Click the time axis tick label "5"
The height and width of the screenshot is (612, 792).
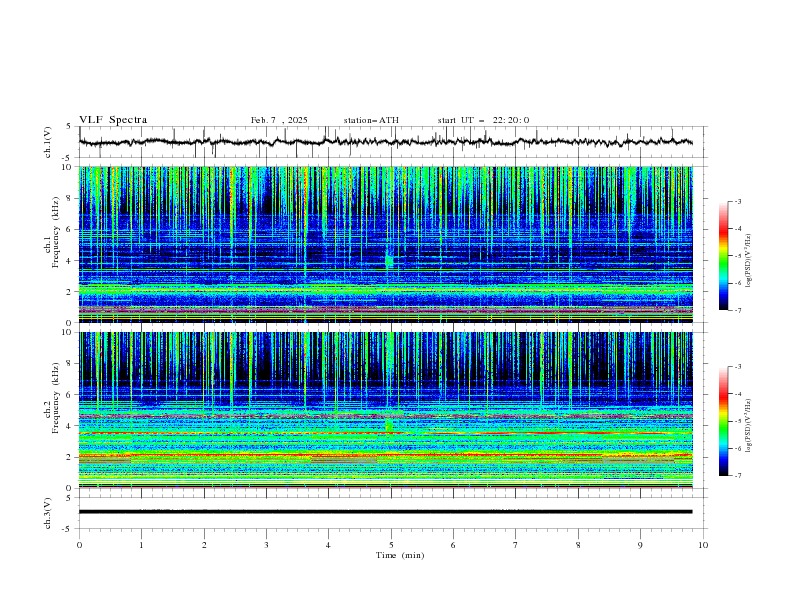click(391, 545)
